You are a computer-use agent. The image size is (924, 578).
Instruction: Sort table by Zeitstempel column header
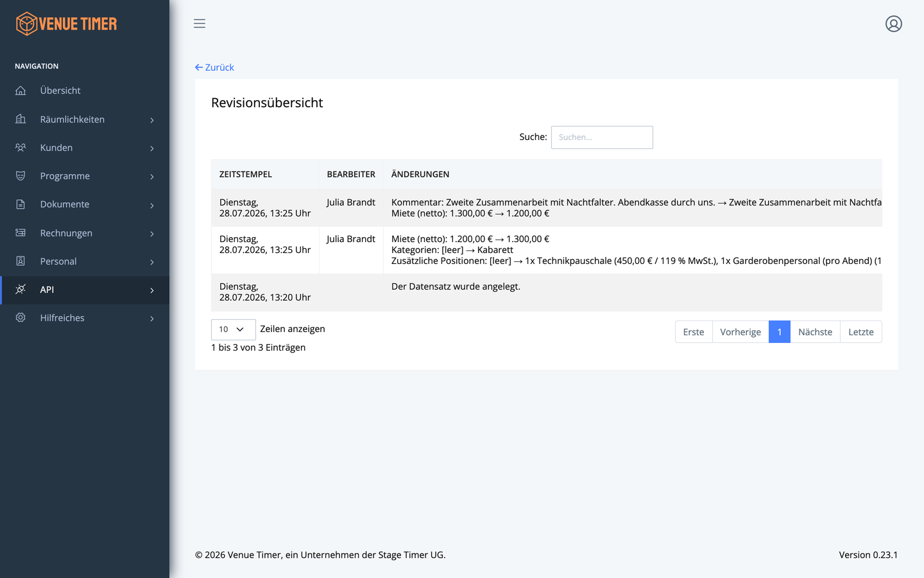click(246, 175)
